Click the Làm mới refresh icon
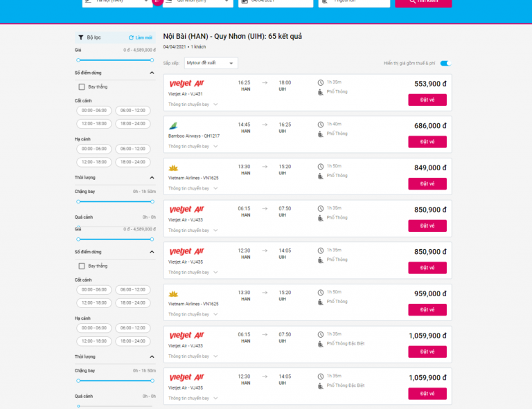The image size is (532, 409). click(x=131, y=37)
